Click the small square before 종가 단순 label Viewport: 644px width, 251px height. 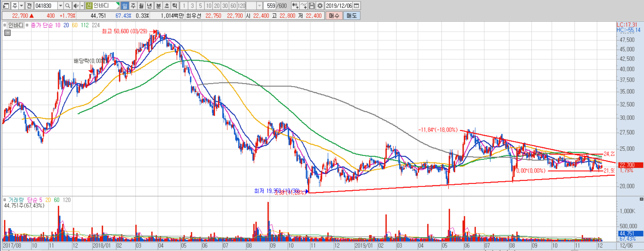pyautogui.click(x=27, y=25)
